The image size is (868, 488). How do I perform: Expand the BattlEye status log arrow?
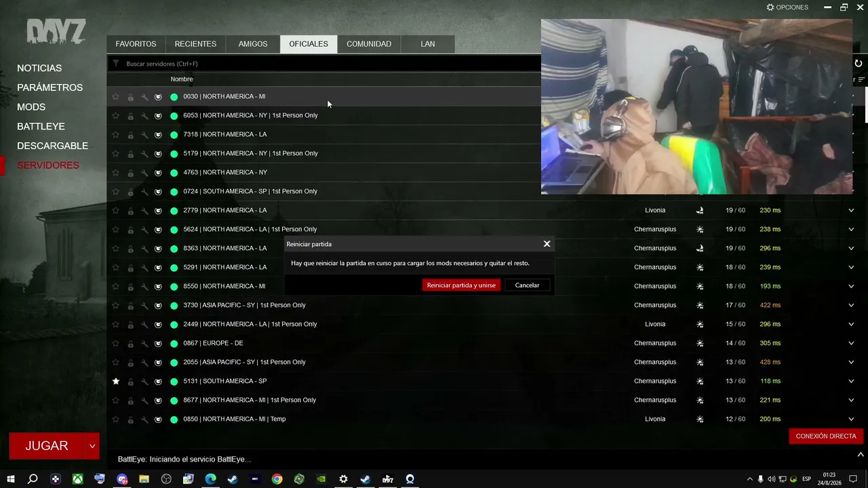[861, 455]
